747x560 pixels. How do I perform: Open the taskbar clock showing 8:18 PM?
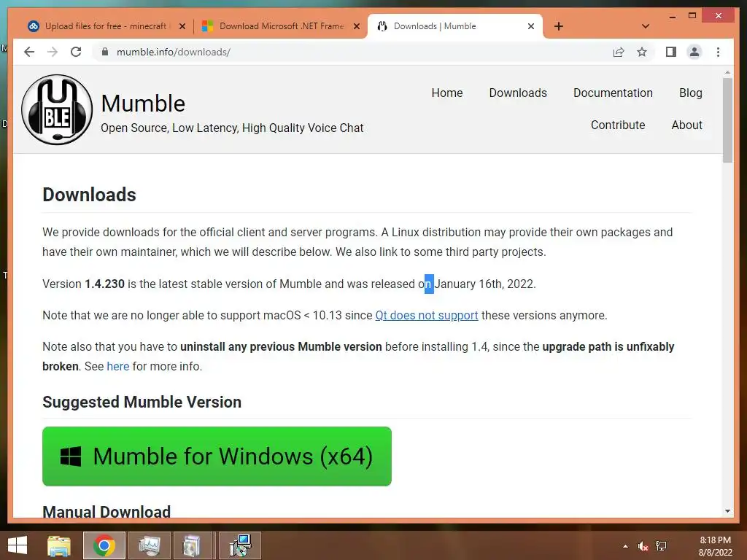(x=715, y=546)
